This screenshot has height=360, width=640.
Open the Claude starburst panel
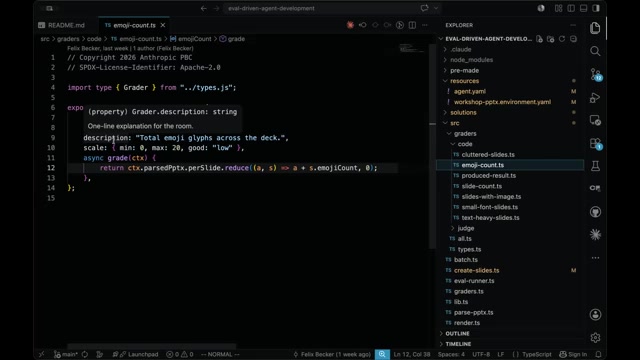click(595, 235)
